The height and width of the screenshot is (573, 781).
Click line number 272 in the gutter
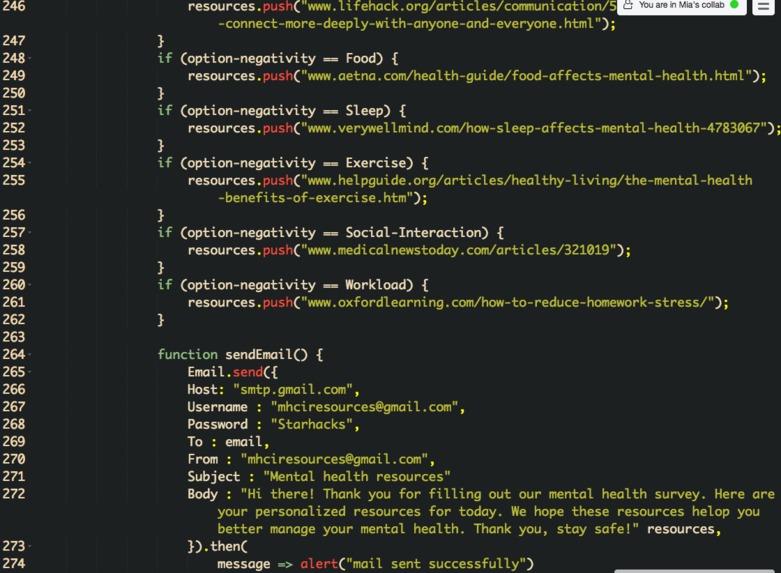tap(13, 494)
